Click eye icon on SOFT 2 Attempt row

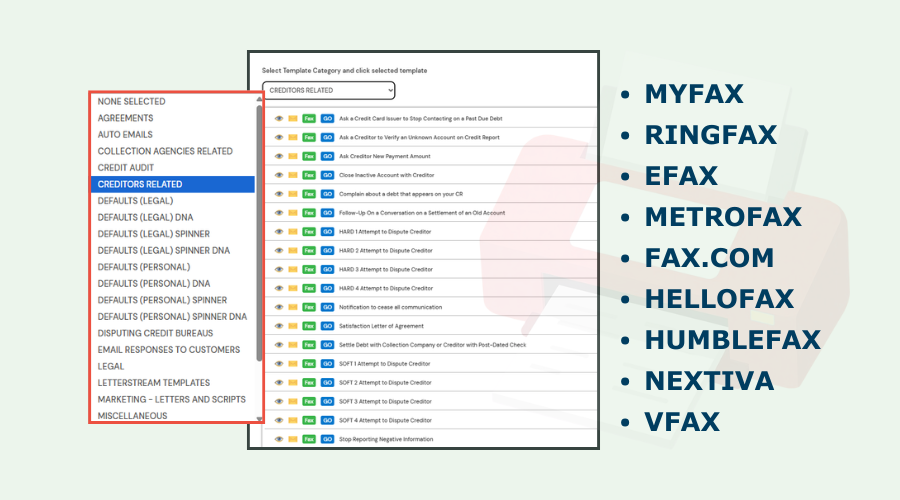(279, 382)
